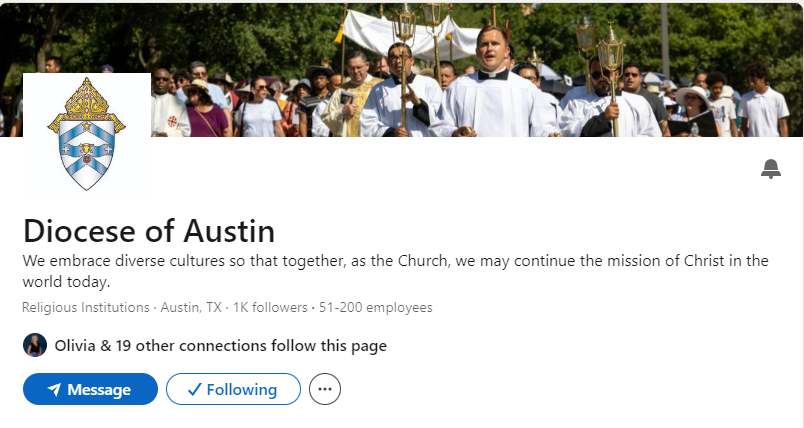The image size is (804, 428).
Task: Click the Religious Institutions industry label
Action: (85, 308)
